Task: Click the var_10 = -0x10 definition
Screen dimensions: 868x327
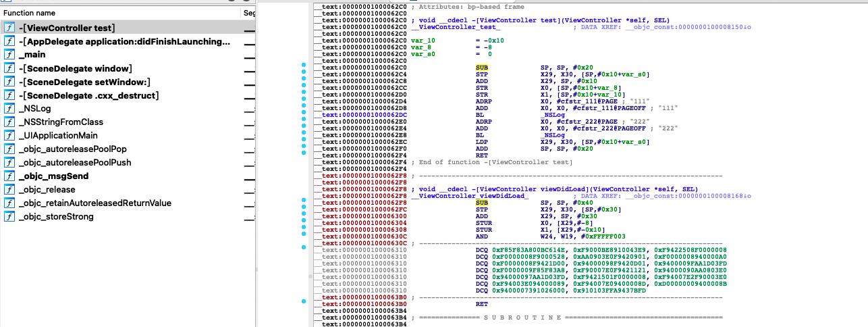Action: [458, 41]
